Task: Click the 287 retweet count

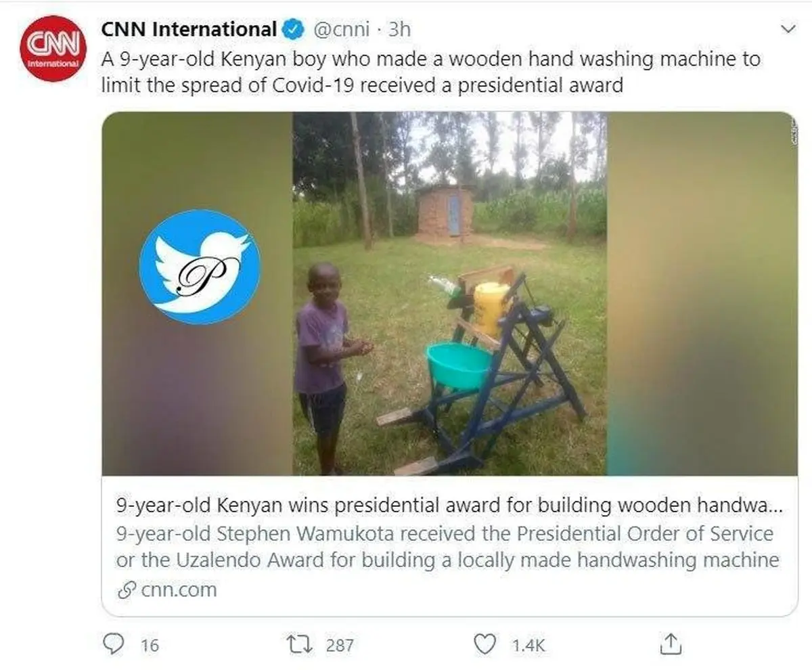Action: click(x=340, y=645)
